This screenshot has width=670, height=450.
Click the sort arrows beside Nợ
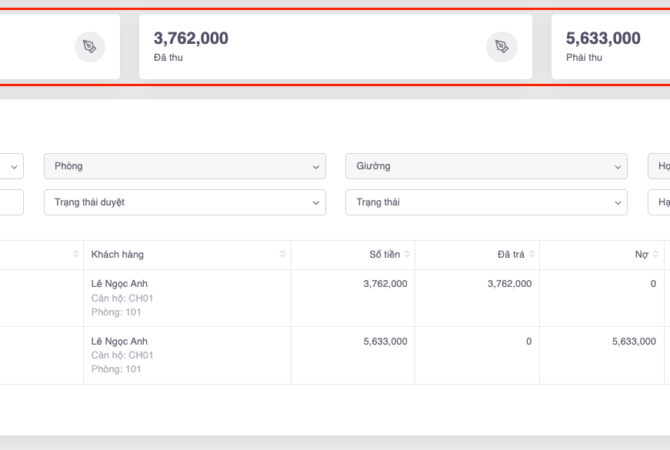tap(656, 255)
